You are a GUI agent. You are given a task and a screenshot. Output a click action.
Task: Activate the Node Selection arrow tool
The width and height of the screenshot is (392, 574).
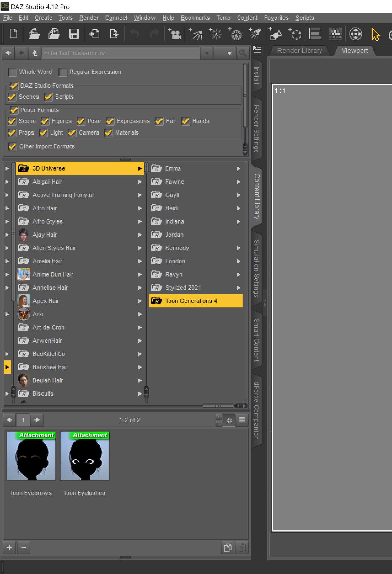(375, 34)
